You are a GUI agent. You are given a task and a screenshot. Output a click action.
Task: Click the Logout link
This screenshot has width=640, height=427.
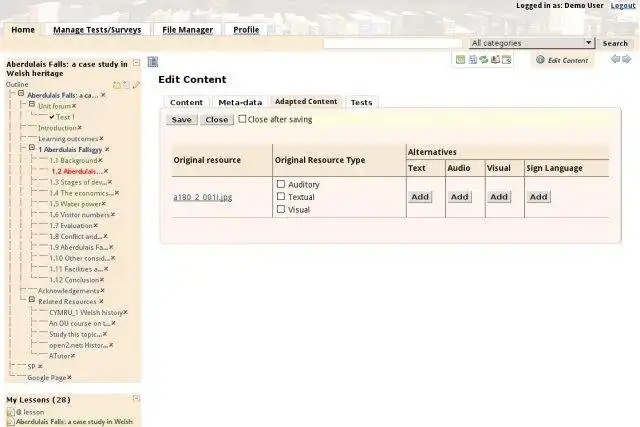click(x=623, y=6)
